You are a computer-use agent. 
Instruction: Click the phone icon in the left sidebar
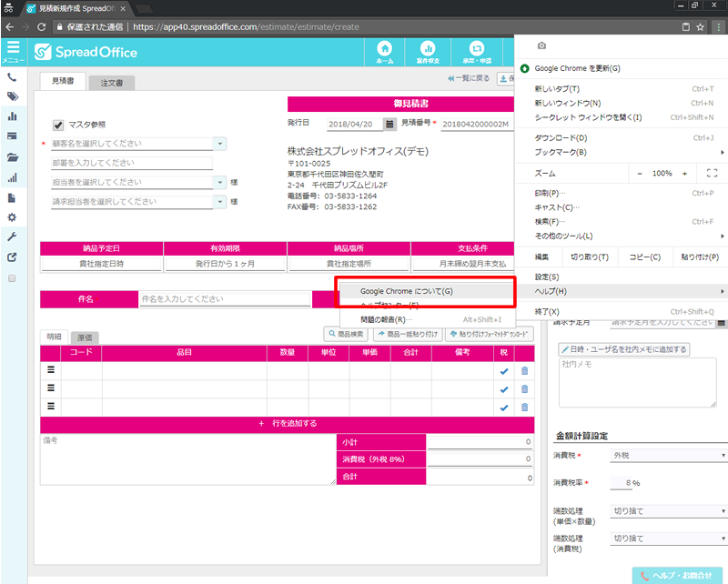pos(12,77)
